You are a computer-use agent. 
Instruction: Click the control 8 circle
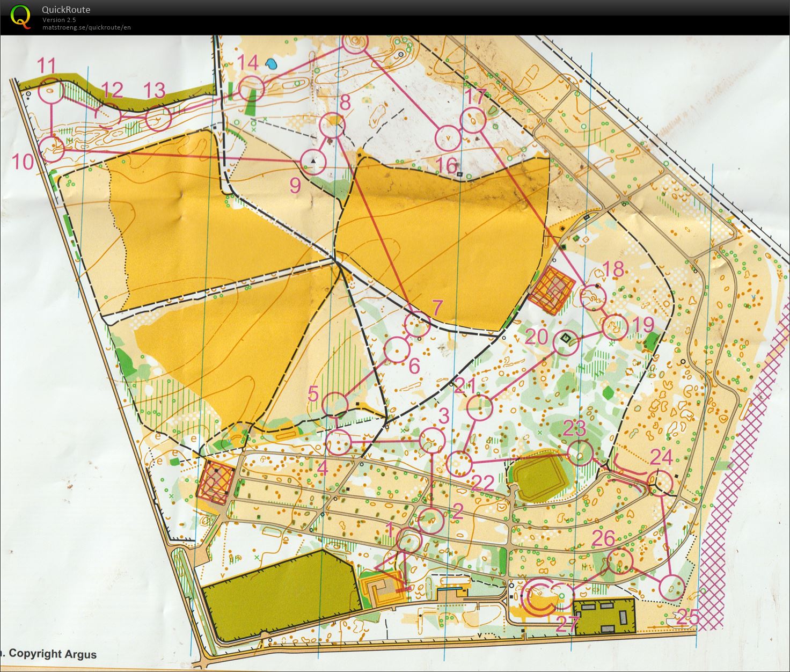332,126
